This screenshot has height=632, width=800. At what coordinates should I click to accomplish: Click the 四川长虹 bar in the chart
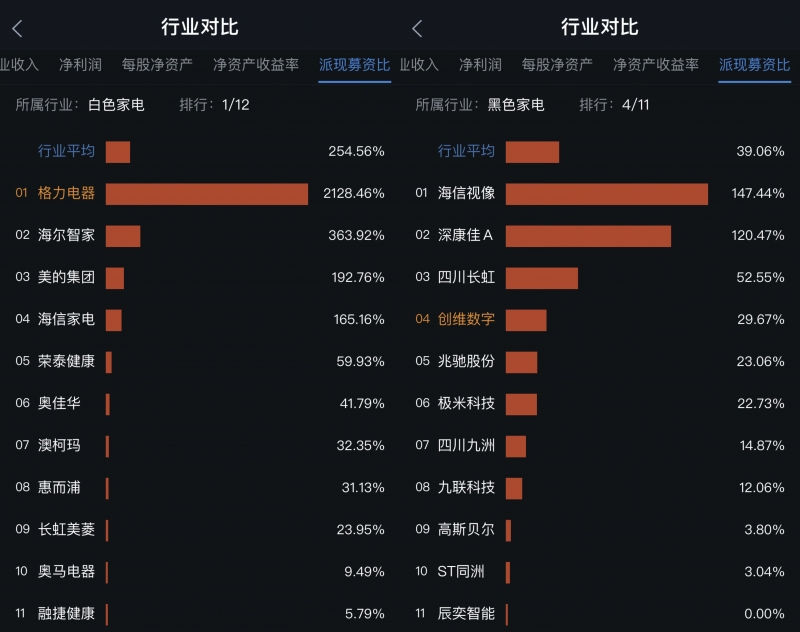[541, 278]
